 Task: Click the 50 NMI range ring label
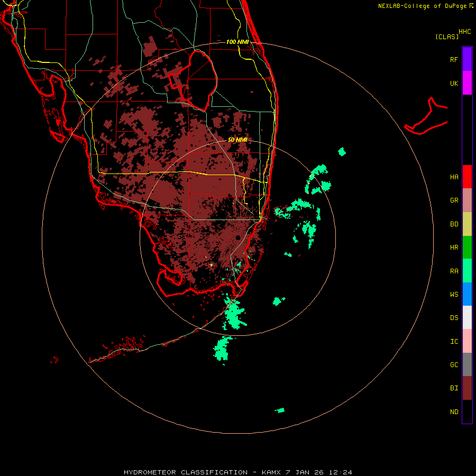point(237,140)
